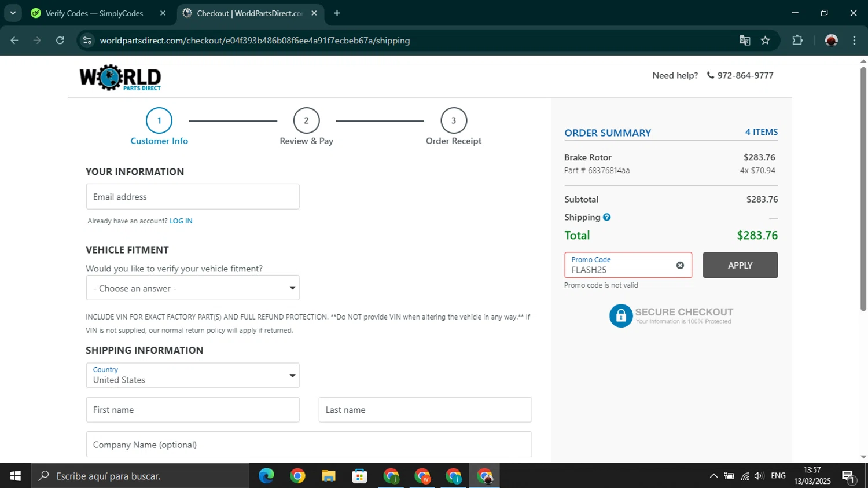Click the ENG language indicator
Viewport: 868px width, 488px height.
[x=778, y=476]
